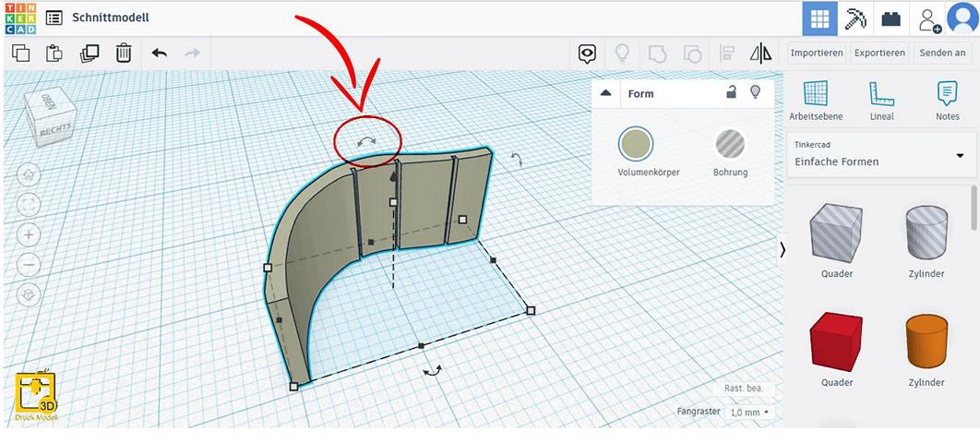Toggle shape visibility lightbulb in Form panel
980x443 pixels.
[756, 92]
